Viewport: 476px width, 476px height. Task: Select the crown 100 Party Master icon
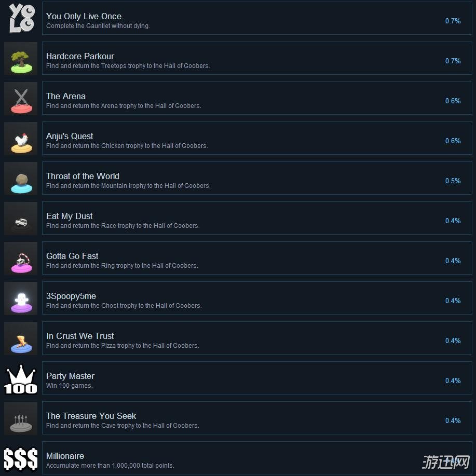coord(21,379)
